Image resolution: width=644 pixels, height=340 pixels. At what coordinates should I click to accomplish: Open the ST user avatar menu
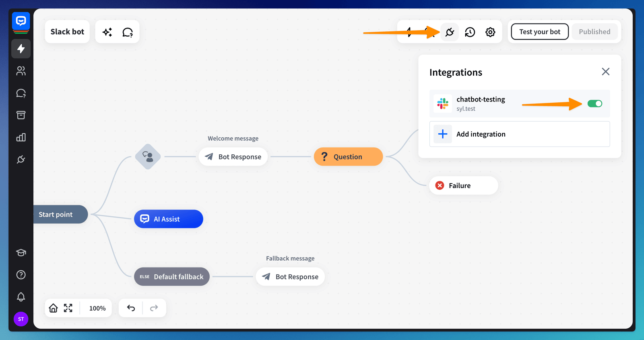(21, 319)
